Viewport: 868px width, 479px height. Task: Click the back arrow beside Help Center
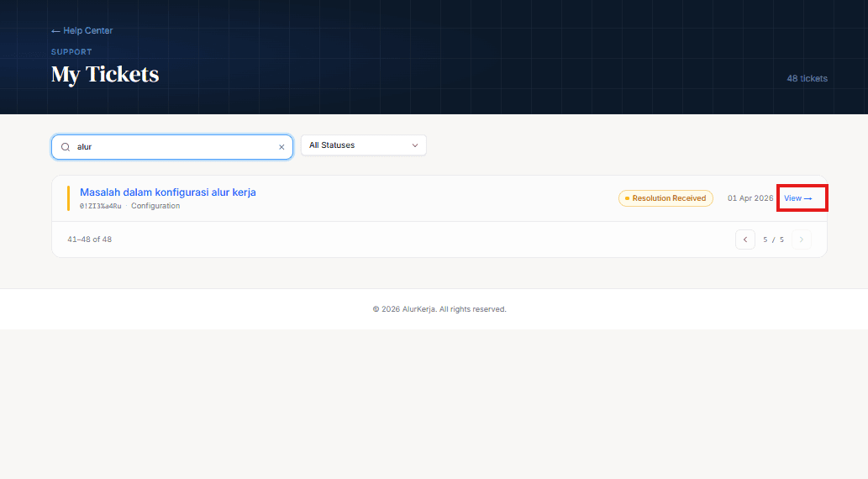tap(55, 31)
